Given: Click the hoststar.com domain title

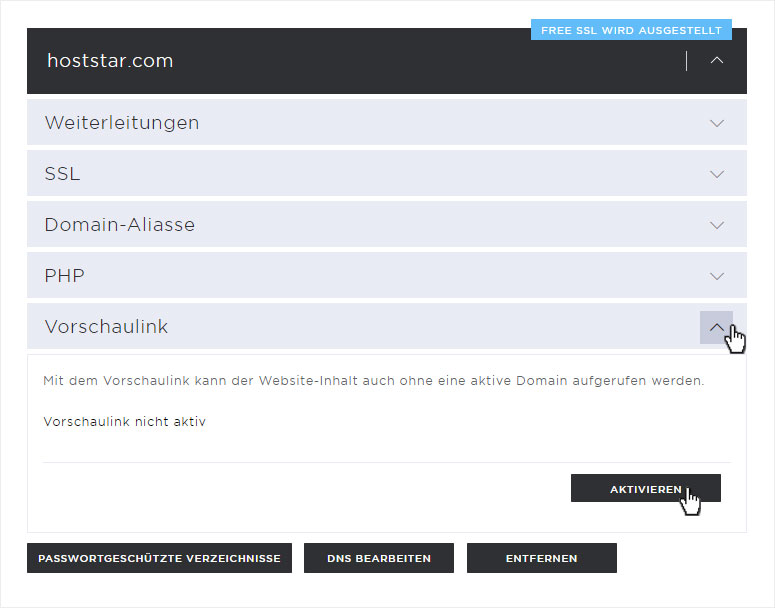Looking at the screenshot, I should 110,61.
